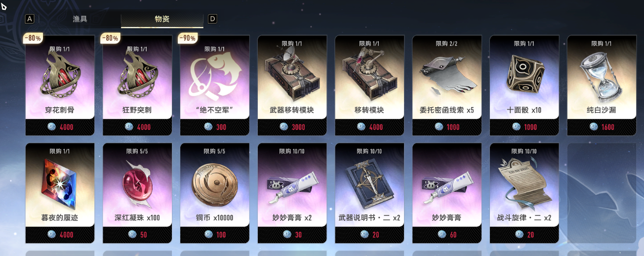Choose the "绝不空军" fish icon item
Screen dimensions: 644x256
215,85
